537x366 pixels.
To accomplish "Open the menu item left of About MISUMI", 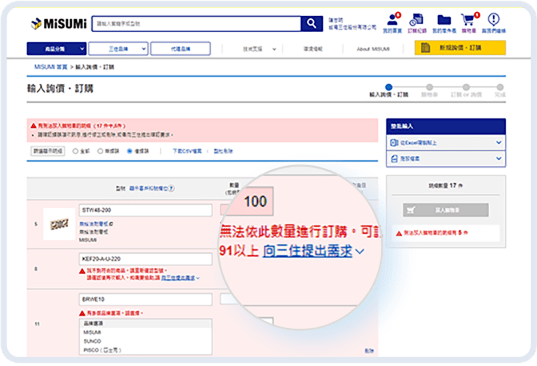I will point(313,49).
